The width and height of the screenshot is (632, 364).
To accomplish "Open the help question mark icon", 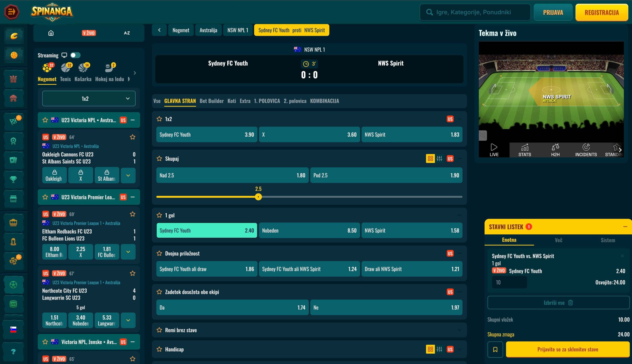I will [x=13, y=352].
